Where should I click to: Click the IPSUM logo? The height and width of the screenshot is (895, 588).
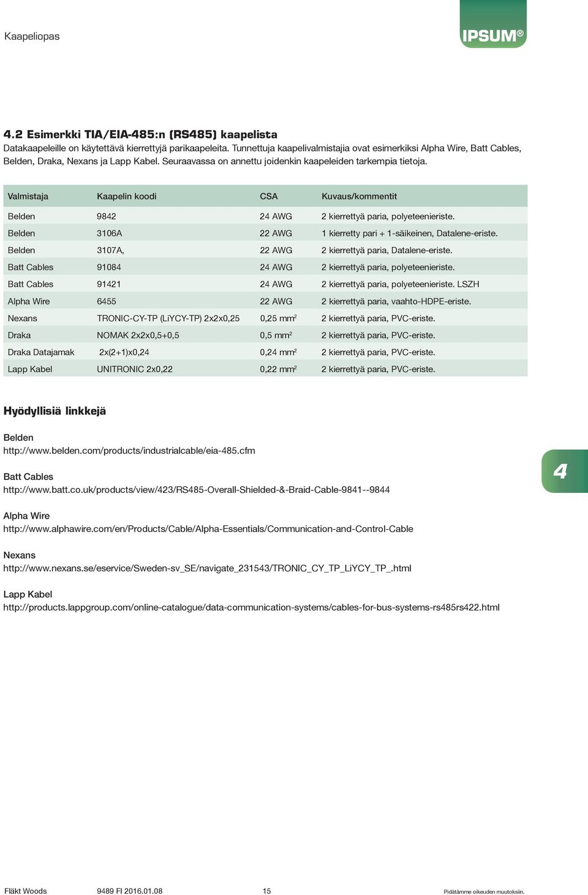pos(493,25)
